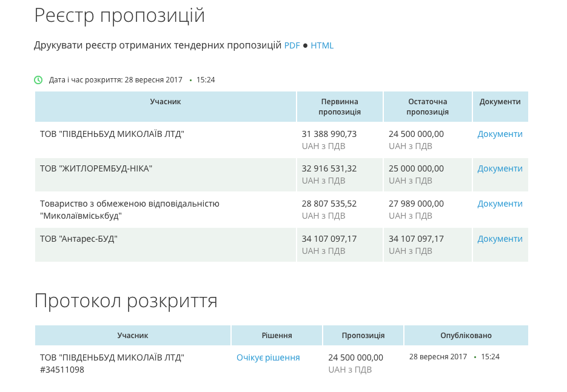The image size is (567, 392).
Task: Open Документи for ПІВДЕНЬБУД МИКОЛАЇВ ЛТД
Action: [x=500, y=134]
